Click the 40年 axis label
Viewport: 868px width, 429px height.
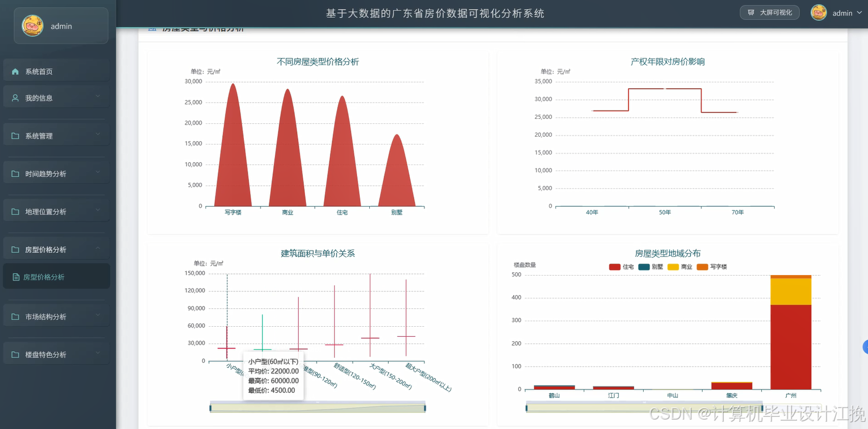pyautogui.click(x=592, y=212)
